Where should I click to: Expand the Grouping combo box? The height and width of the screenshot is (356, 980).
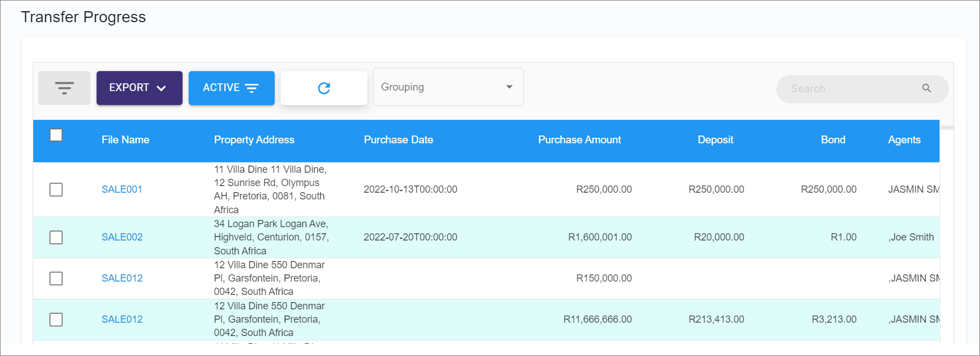(x=448, y=87)
